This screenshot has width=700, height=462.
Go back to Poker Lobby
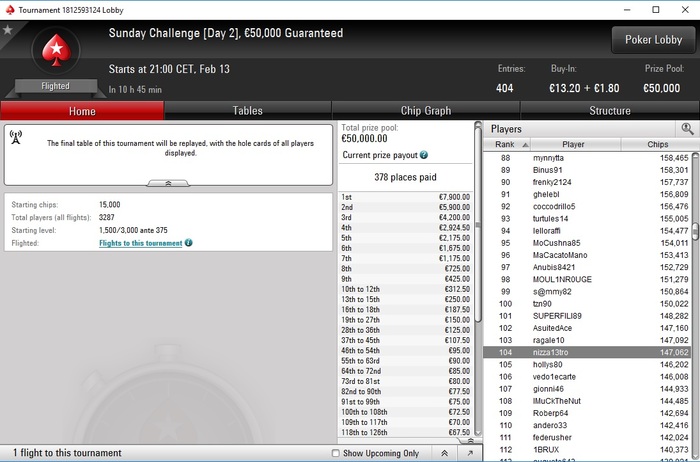[654, 40]
